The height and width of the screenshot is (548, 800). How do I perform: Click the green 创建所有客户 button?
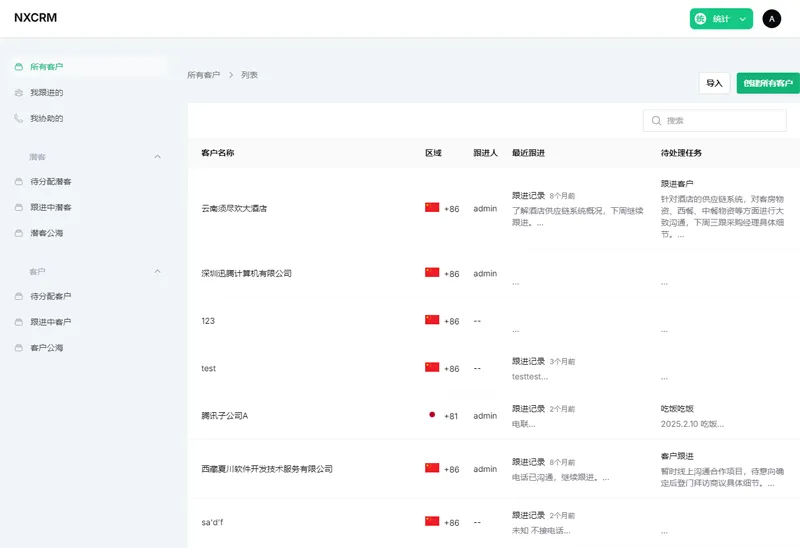[x=768, y=84]
